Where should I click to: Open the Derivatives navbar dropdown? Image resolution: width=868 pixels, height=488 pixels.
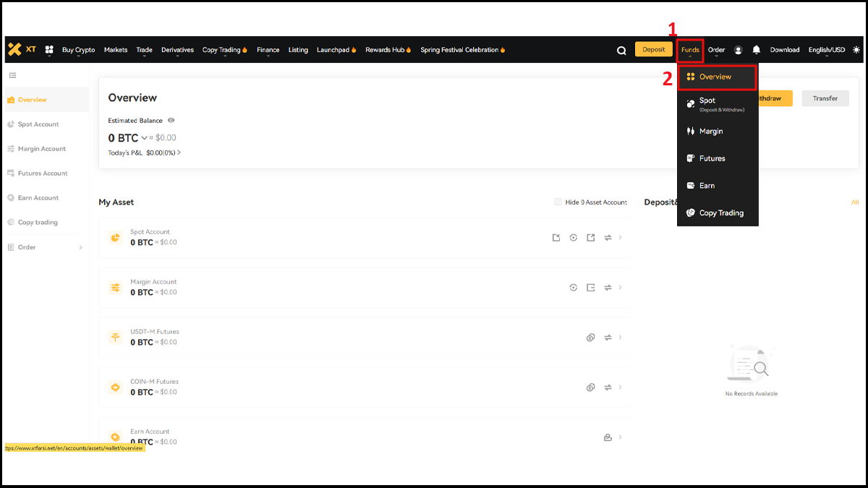point(178,50)
